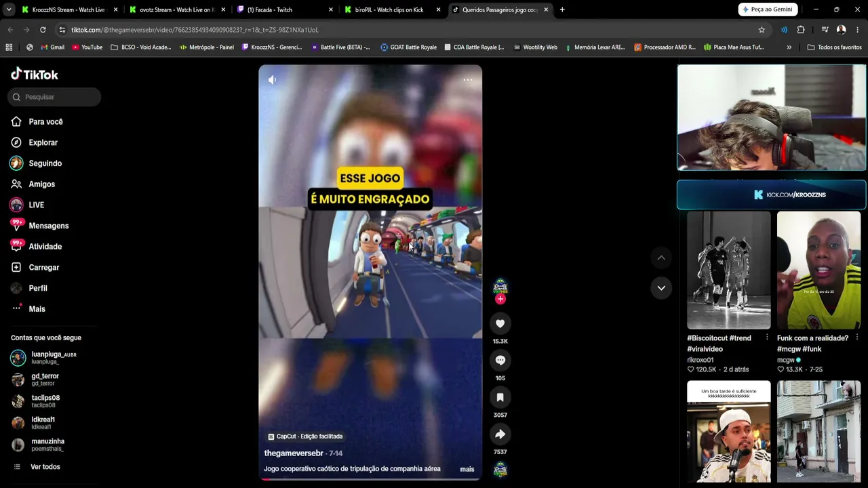Open Seguindo feed

[45, 163]
